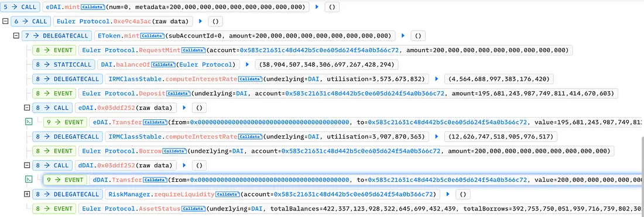Click the '5 → CALL' badge

20,7
